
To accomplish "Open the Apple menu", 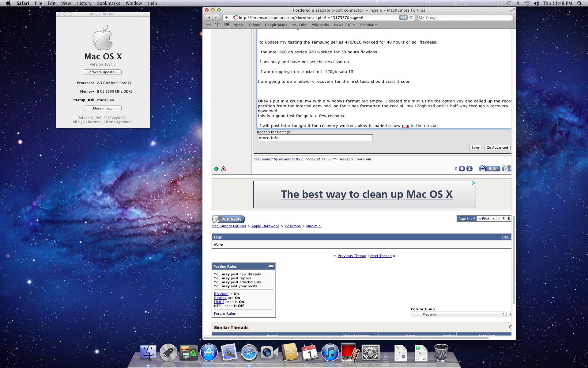I will [8, 3].
